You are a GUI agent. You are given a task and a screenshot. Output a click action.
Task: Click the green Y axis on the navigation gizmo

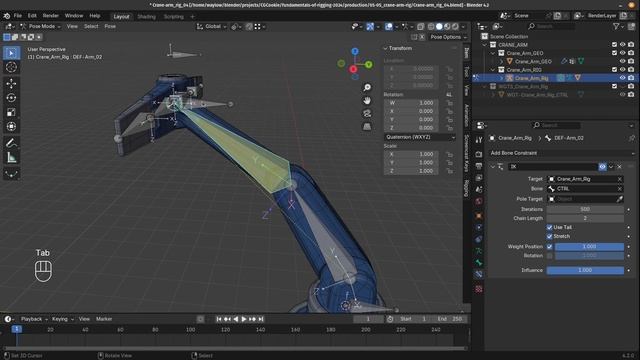(369, 64)
